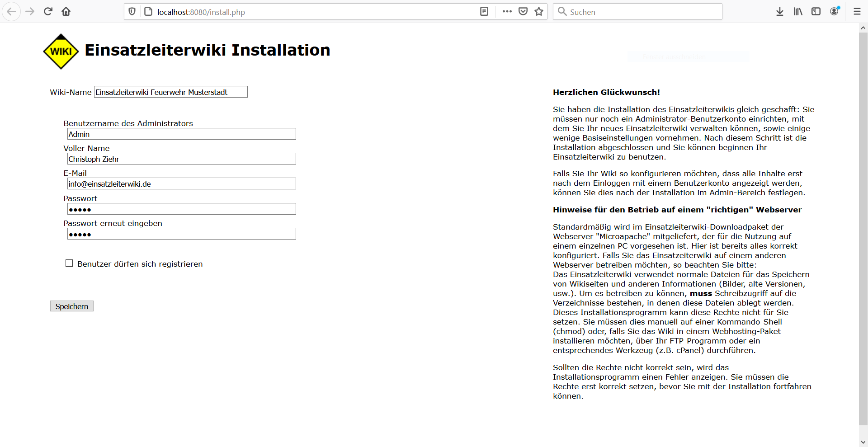Click the Passwort erneut eingeben field
868x447 pixels.
click(181, 234)
